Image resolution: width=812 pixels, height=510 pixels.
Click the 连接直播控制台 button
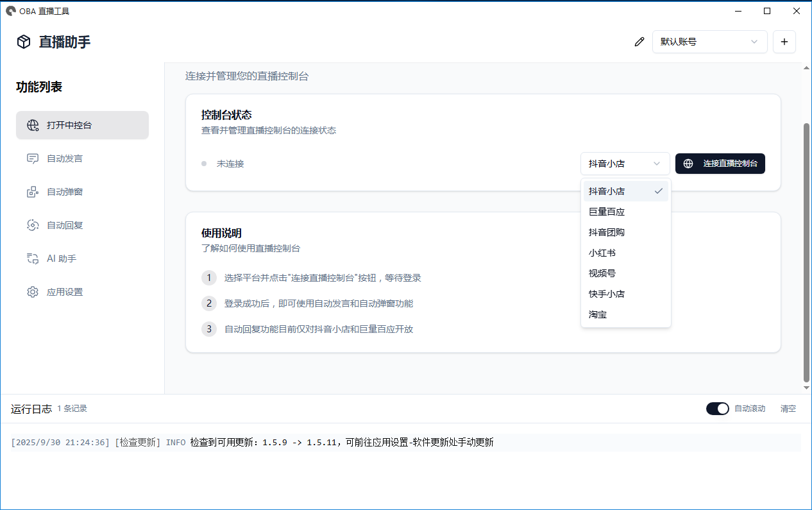point(720,164)
